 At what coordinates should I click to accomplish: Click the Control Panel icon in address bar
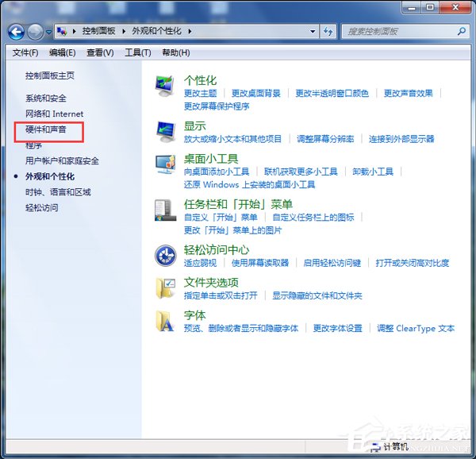tap(62, 31)
